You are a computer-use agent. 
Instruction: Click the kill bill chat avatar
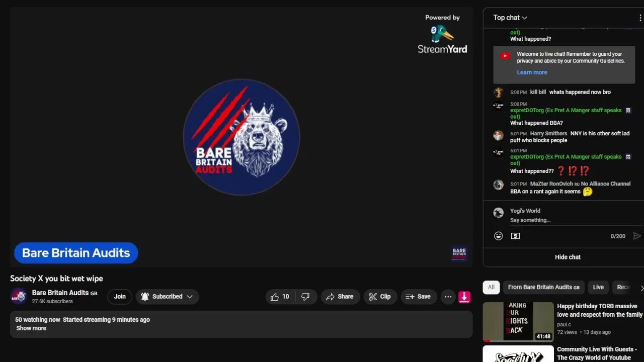(499, 93)
